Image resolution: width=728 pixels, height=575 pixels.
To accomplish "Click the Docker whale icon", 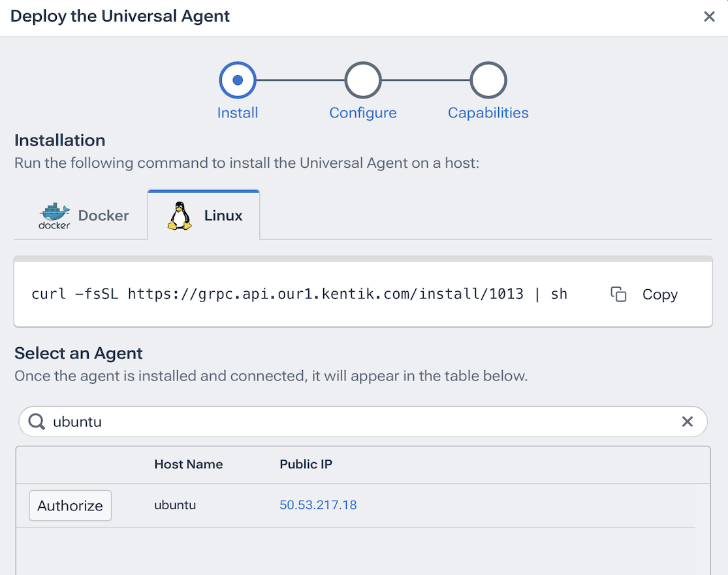I will 54,215.
